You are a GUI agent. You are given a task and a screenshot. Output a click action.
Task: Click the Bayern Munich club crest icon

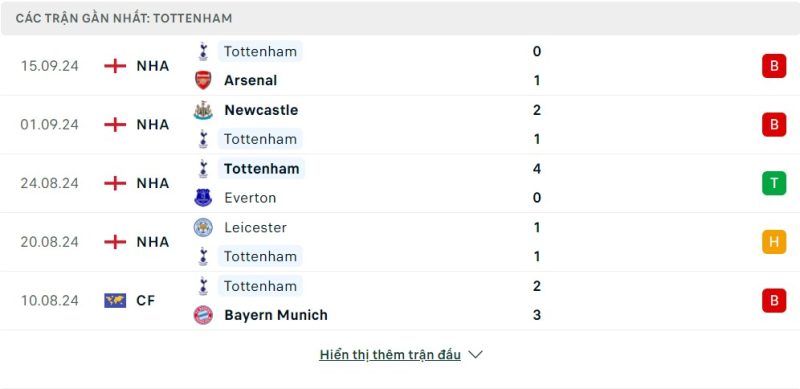coord(203,315)
